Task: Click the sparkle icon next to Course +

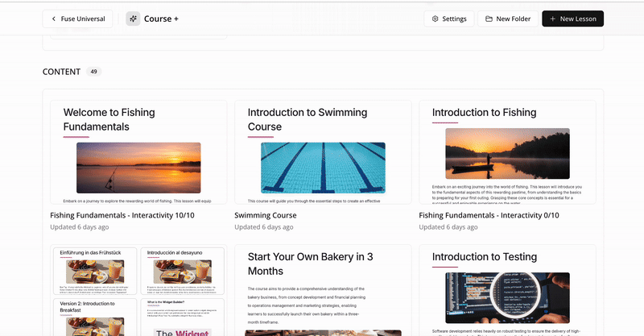Action: [133, 19]
